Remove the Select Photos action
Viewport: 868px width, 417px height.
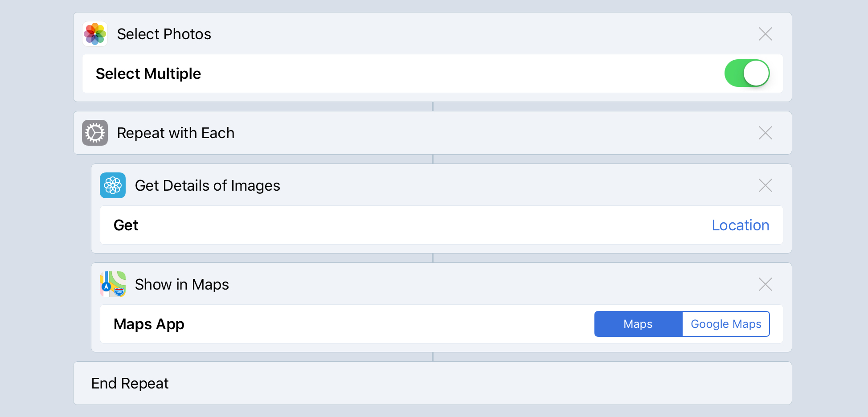pos(765,34)
